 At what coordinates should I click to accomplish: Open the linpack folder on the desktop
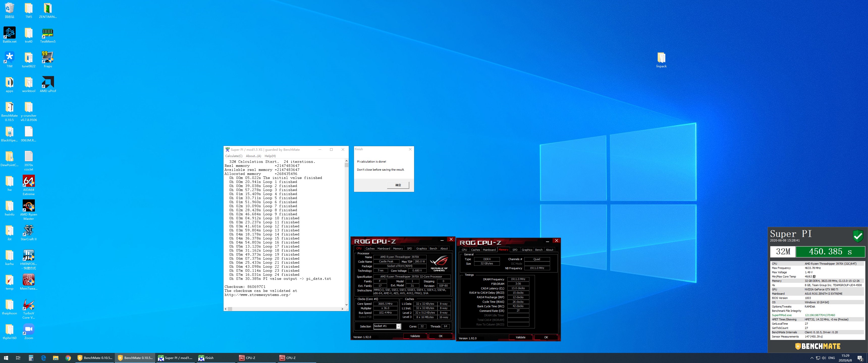(x=661, y=60)
